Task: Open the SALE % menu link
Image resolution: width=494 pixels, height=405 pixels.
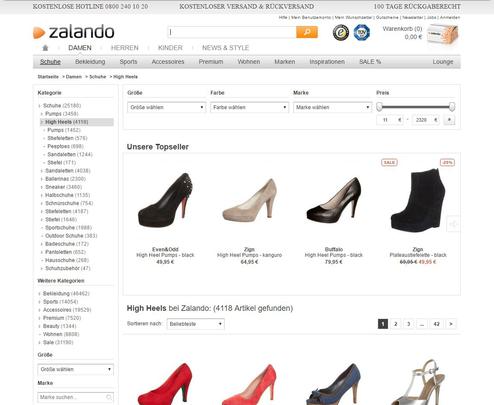Action: point(370,62)
